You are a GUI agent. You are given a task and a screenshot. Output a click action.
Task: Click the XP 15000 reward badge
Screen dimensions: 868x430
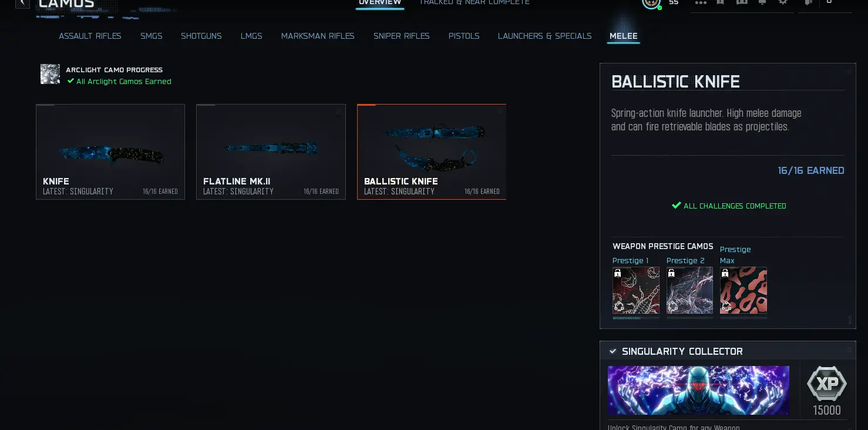coord(826,391)
